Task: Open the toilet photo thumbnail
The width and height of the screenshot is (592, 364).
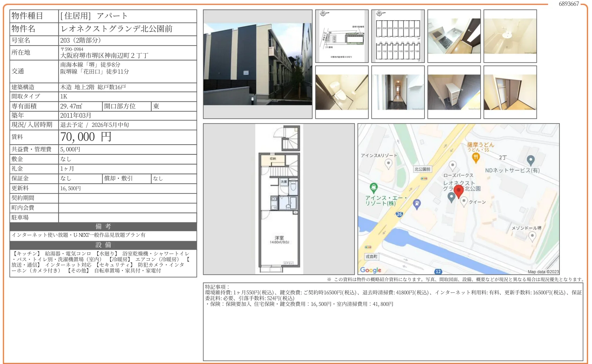Action: pyautogui.click(x=341, y=92)
